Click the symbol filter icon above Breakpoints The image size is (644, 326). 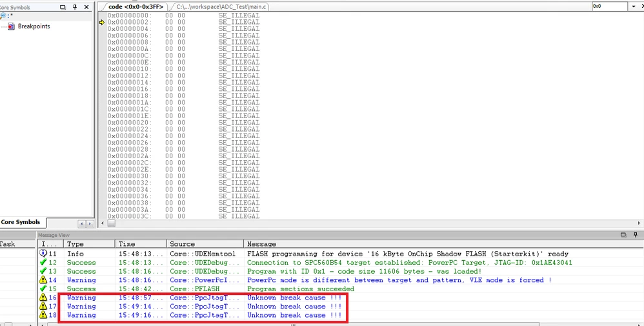point(3,15)
